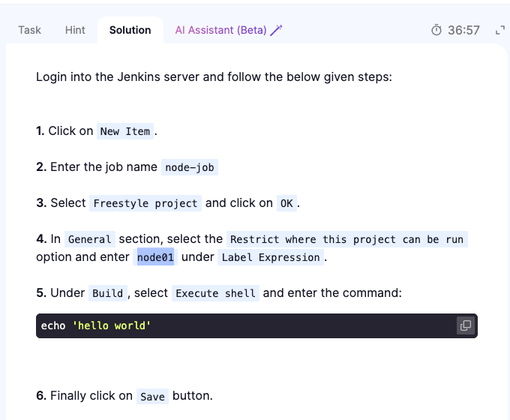This screenshot has height=420, width=510.
Task: Click the Freestyle project code label
Action: (x=145, y=203)
